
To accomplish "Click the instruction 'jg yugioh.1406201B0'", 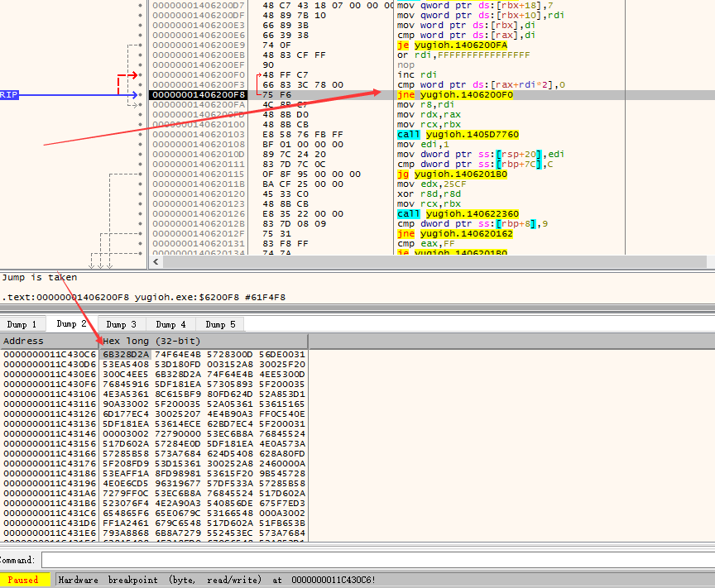I will [x=452, y=174].
